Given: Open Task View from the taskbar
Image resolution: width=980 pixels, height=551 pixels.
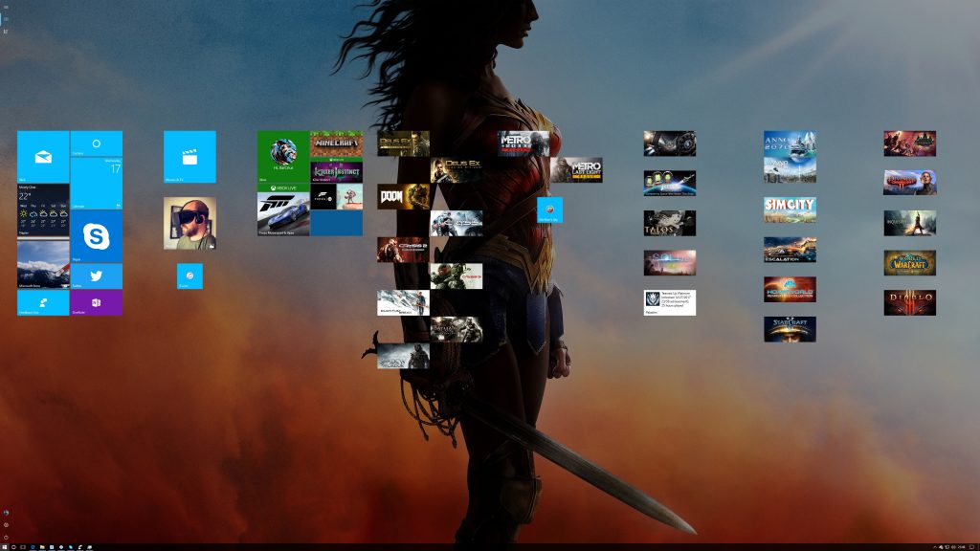Looking at the screenshot, I should (x=23, y=547).
